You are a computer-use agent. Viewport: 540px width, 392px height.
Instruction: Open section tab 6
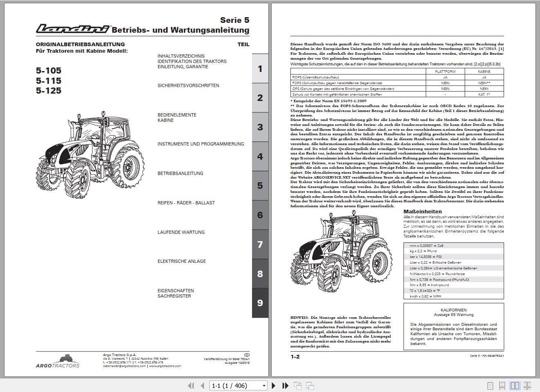(260, 215)
